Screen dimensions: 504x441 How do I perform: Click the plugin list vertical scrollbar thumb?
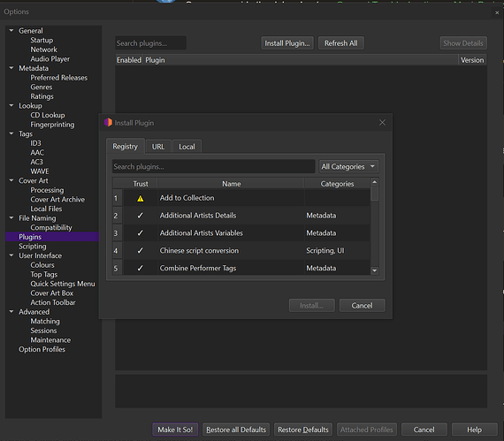coord(375,194)
